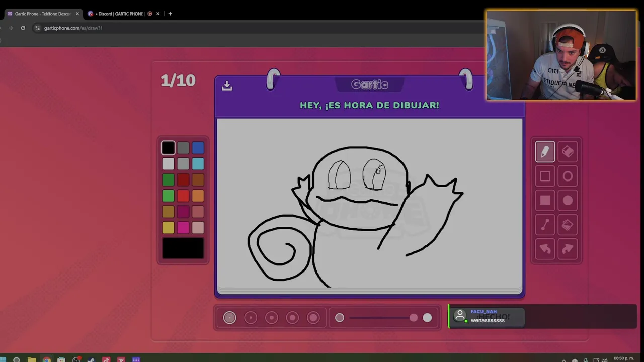
Task: Pick the hot pink color swatch
Action: (183, 228)
